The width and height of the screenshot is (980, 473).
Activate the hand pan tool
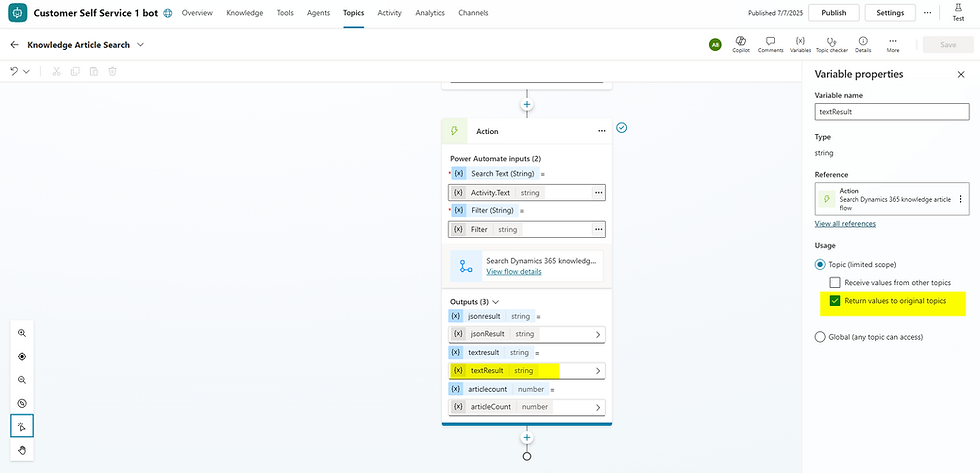pyautogui.click(x=22, y=450)
